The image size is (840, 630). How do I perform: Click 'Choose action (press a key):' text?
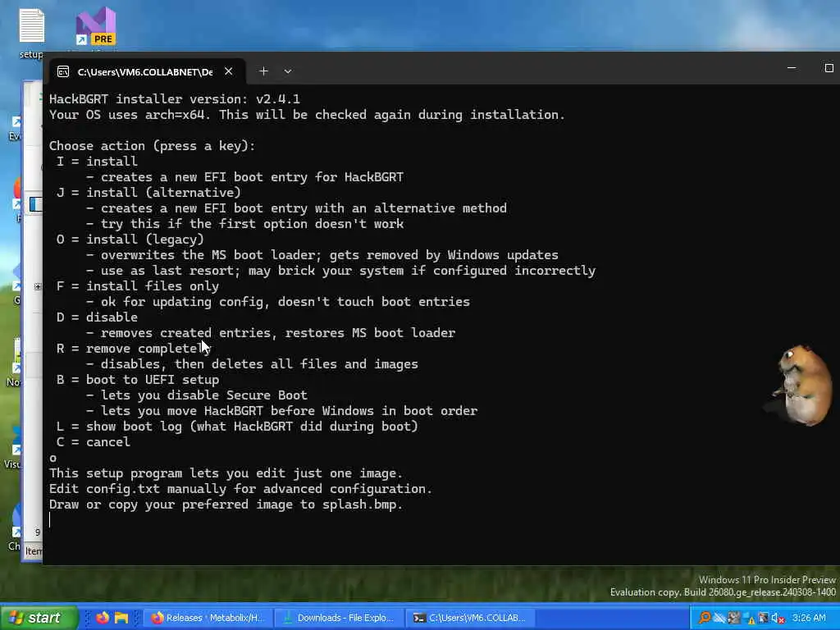pyautogui.click(x=153, y=146)
